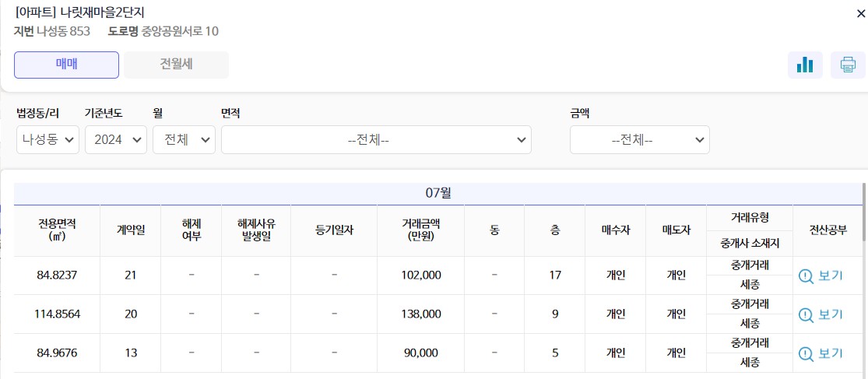Click the 동 column header
The image size is (868, 379).
tap(494, 230)
